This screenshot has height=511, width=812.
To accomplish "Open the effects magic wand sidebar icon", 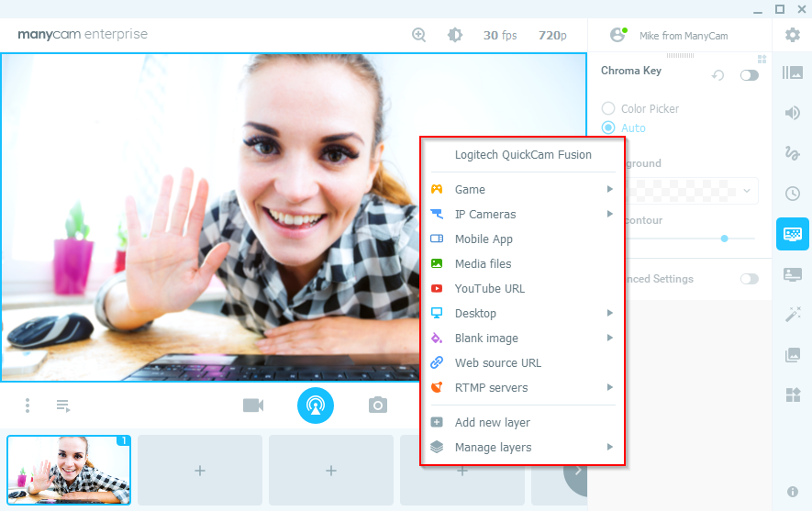I will click(x=793, y=315).
